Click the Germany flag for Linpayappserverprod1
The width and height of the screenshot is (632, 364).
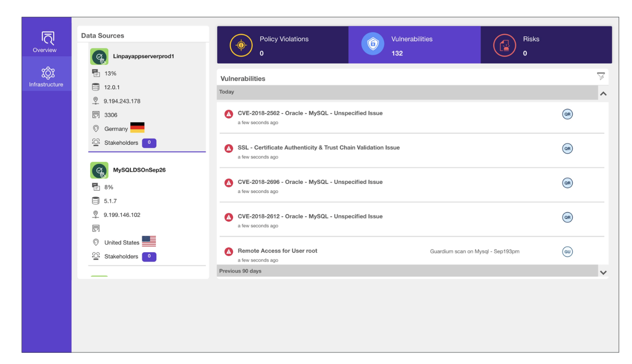[x=137, y=127]
